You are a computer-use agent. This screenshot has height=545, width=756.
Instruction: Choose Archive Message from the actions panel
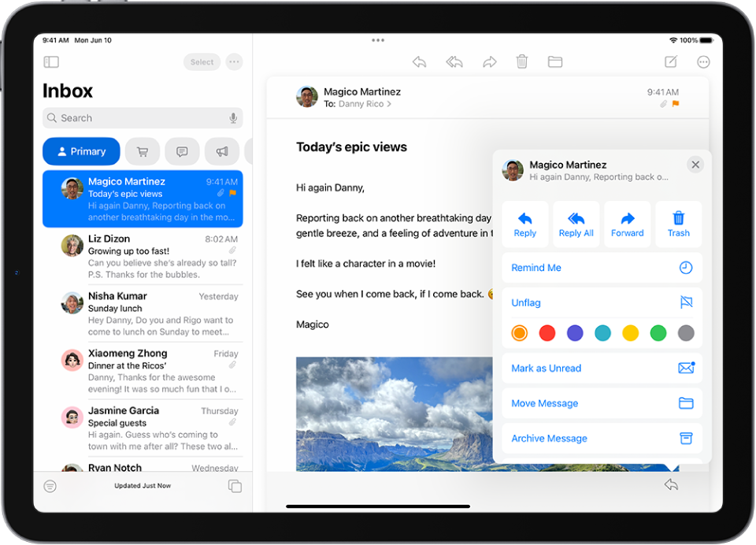coord(549,438)
